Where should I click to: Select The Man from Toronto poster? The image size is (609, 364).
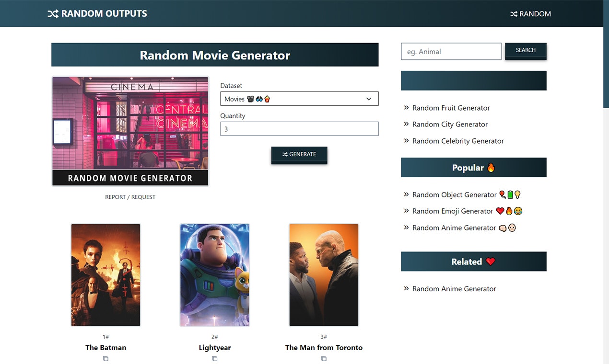pos(324,275)
